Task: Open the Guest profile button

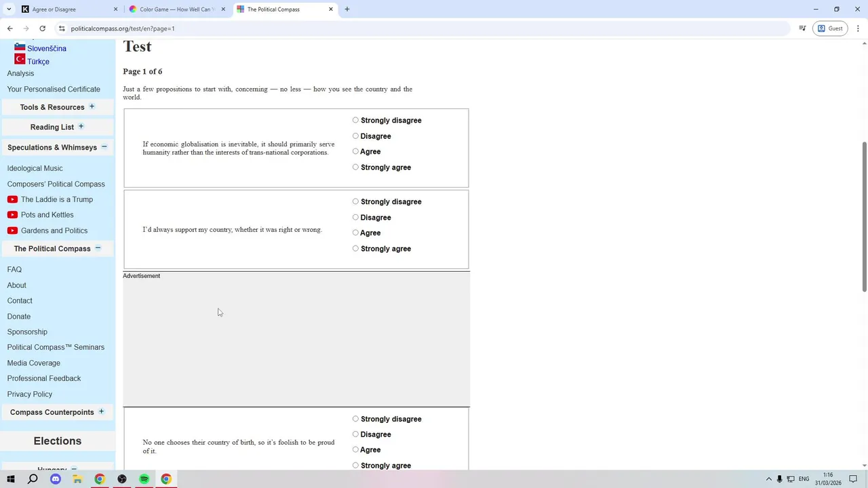Action: 830,28
